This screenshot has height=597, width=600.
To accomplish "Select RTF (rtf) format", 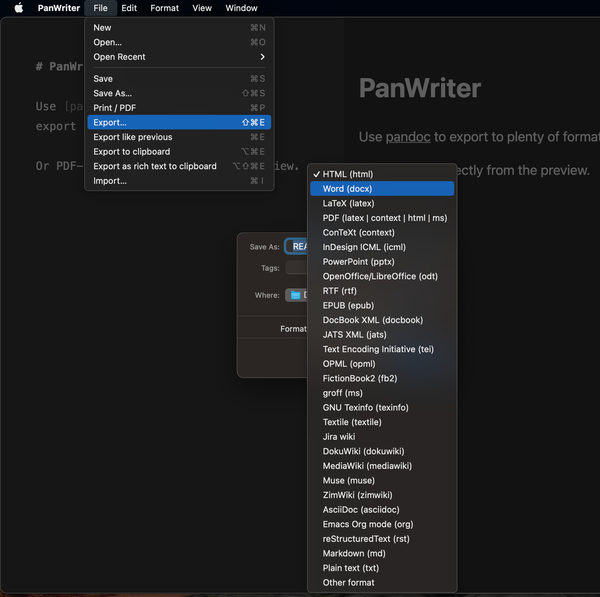I will tap(382, 291).
